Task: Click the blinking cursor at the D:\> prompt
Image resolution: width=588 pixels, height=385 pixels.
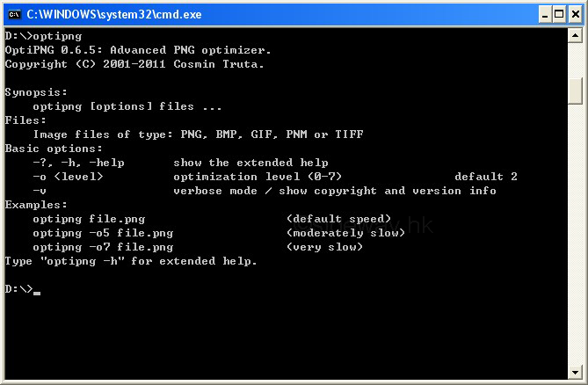Action: [x=37, y=291]
